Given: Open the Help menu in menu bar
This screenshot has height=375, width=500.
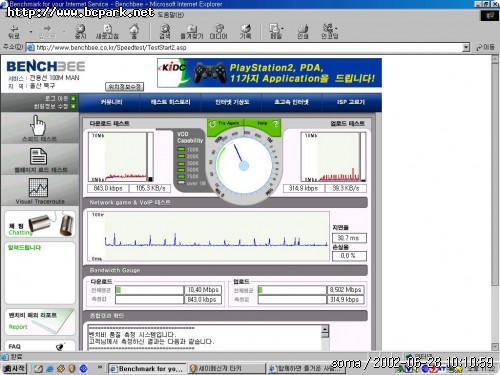Looking at the screenshot, I should pos(171,15).
